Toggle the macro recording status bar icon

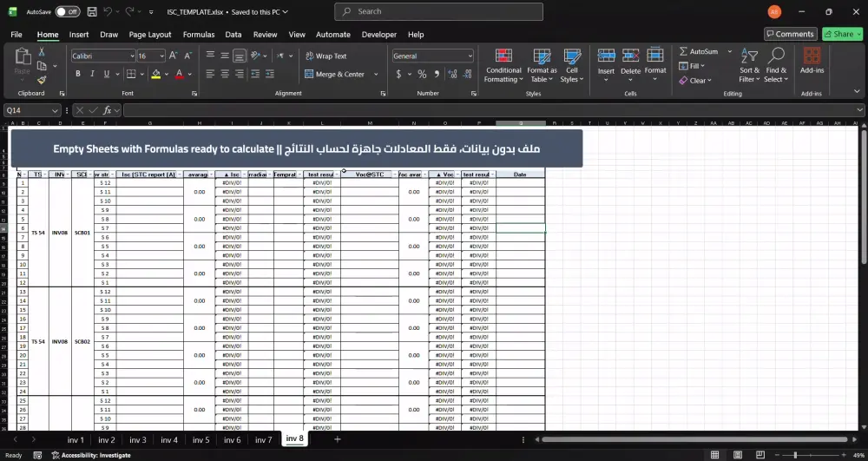click(37, 455)
